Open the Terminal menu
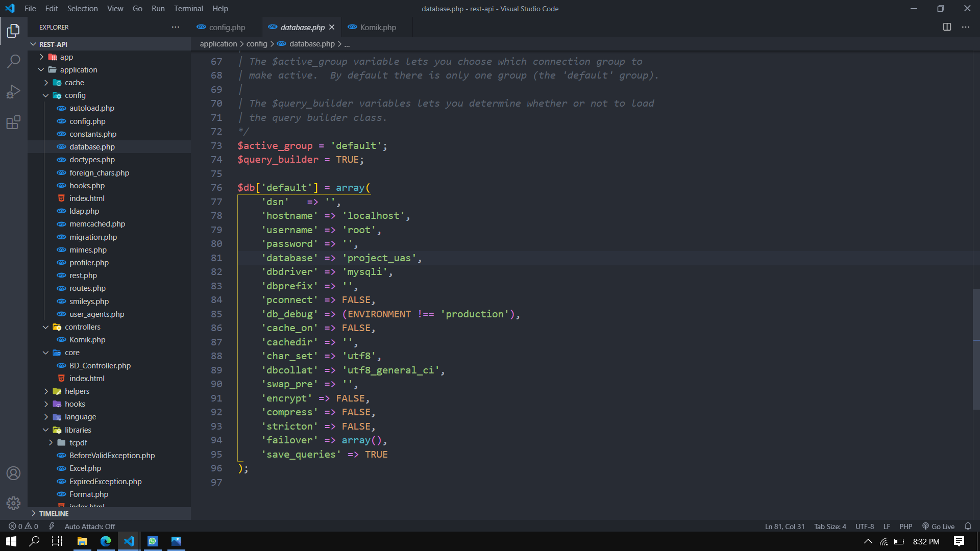 (188, 9)
